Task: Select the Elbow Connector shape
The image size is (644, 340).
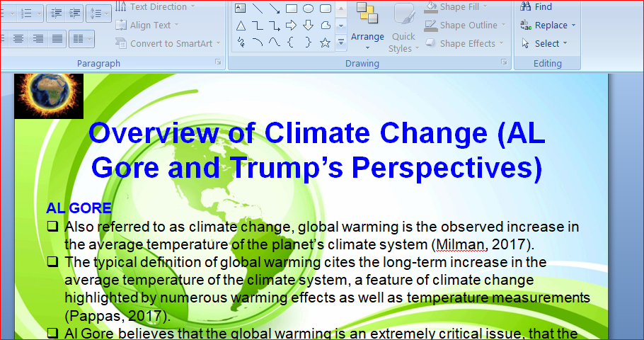Action: tap(258, 26)
